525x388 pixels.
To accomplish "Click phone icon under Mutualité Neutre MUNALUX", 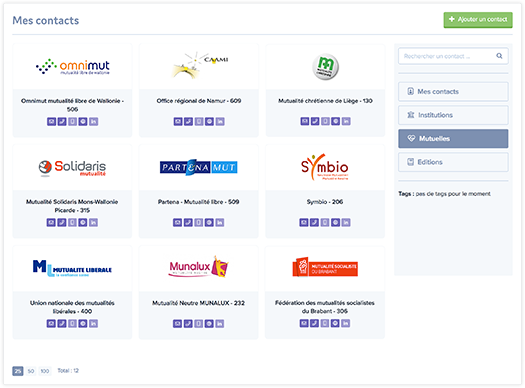I will [x=188, y=324].
